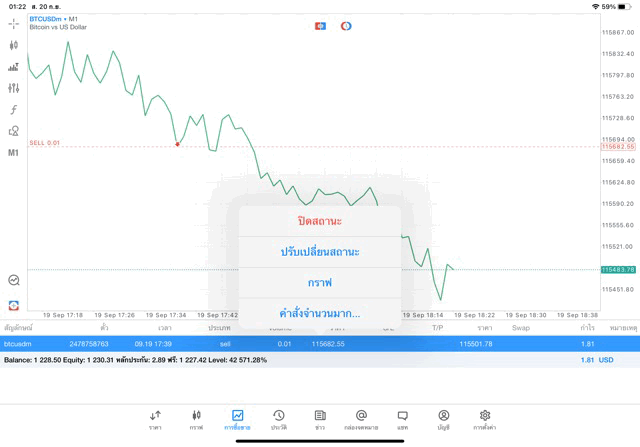Choose คำสั่งจำนวนมาก... (bulk operations) option
The width and height of the screenshot is (640, 447).
(x=320, y=313)
